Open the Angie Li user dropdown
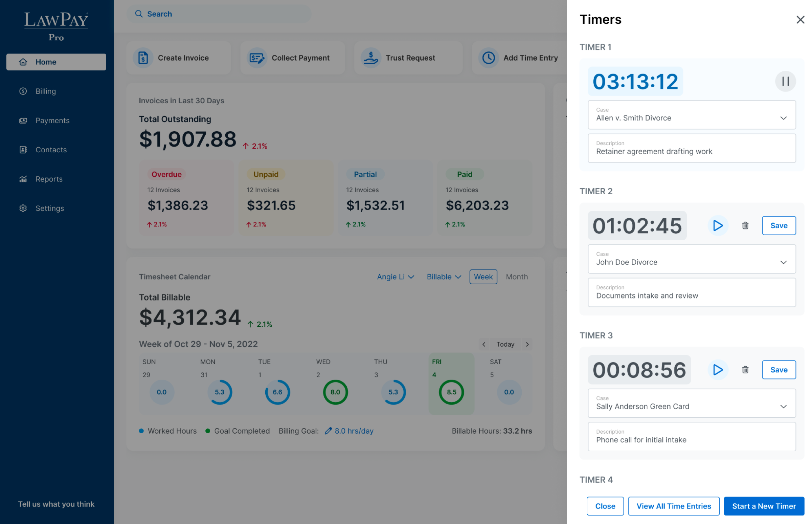 tap(395, 277)
